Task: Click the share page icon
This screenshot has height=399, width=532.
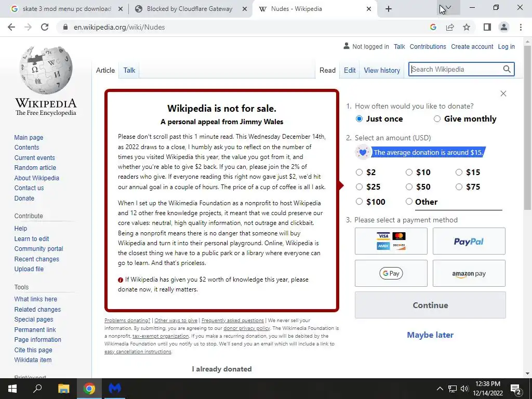Action: (x=450, y=27)
